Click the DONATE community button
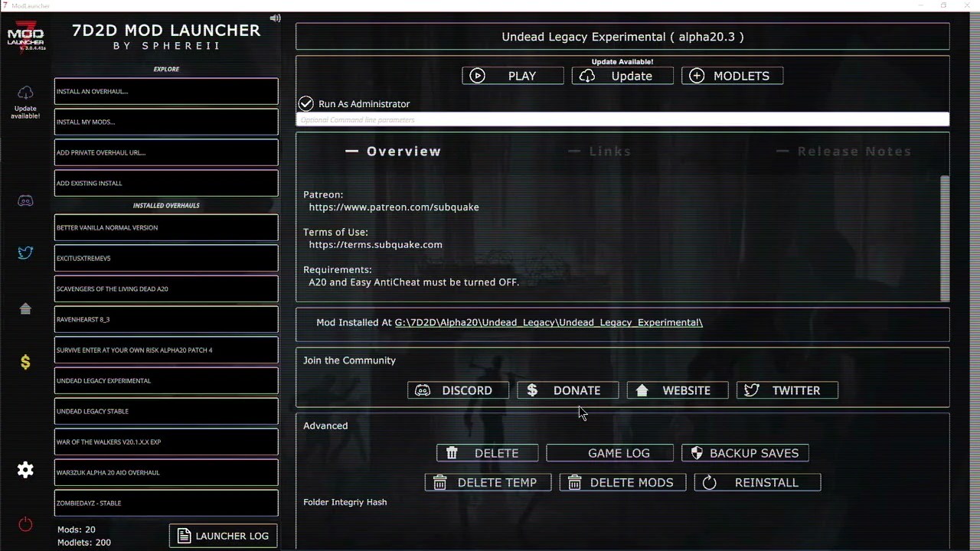The height and width of the screenshot is (551, 980). coord(568,390)
